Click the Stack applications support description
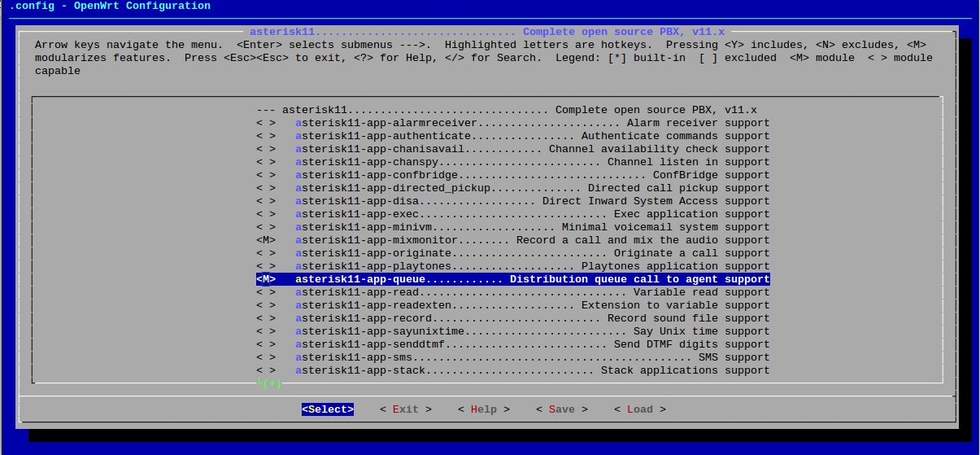Viewport: 980px width, 455px height. coord(685,370)
